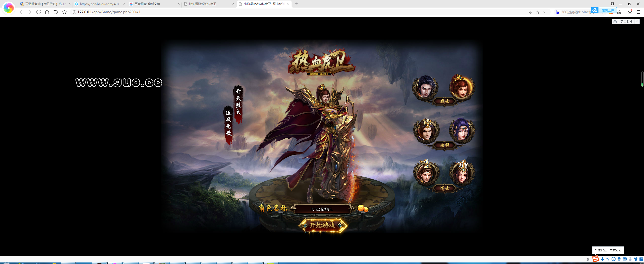The width and height of the screenshot is (644, 264).
Task: Open Sogou emoji smiley icon
Action: click(x=614, y=259)
